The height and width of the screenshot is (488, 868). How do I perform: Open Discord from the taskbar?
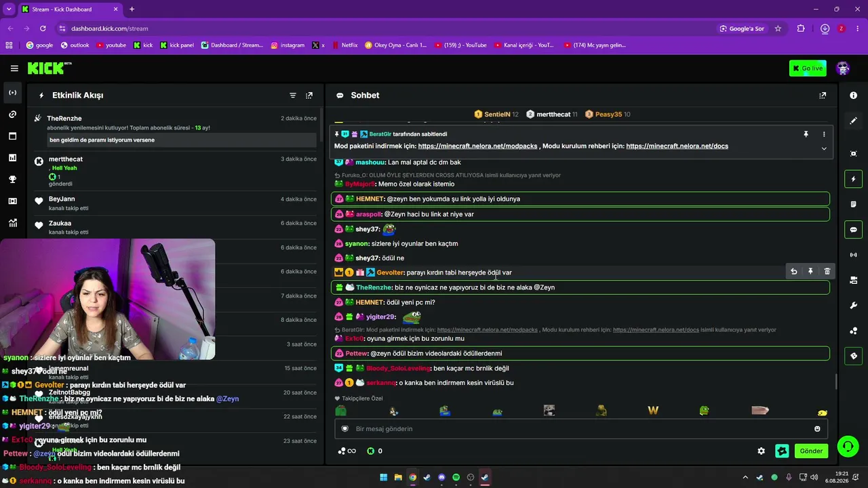[441, 477]
